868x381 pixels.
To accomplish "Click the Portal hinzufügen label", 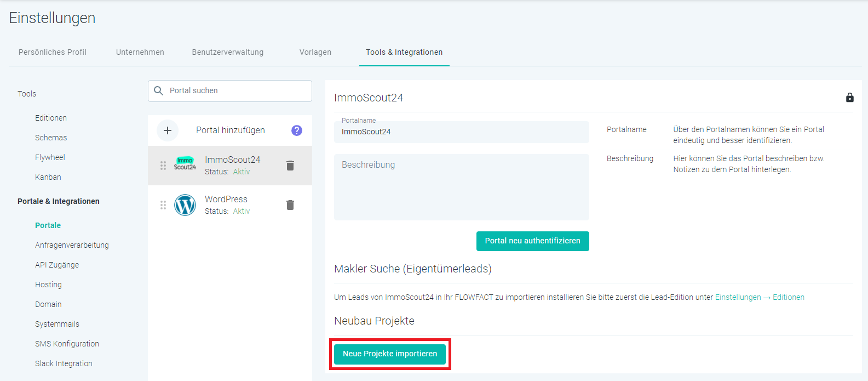I will (231, 130).
